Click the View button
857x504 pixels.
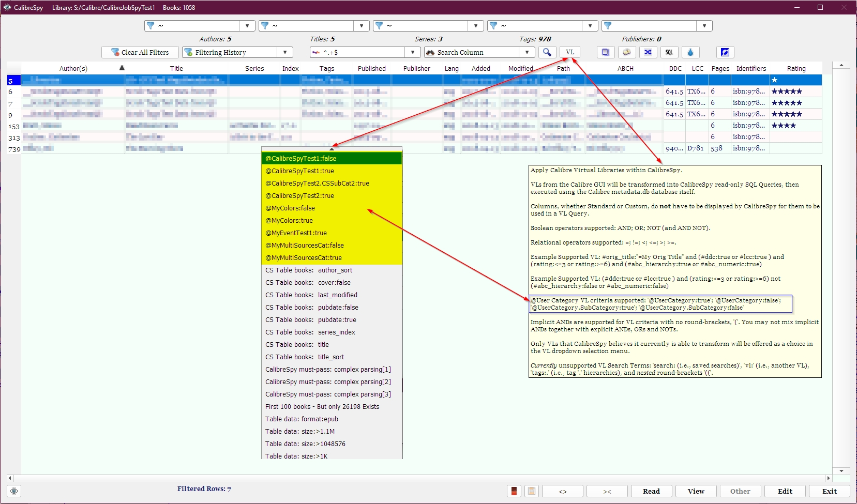click(x=696, y=491)
